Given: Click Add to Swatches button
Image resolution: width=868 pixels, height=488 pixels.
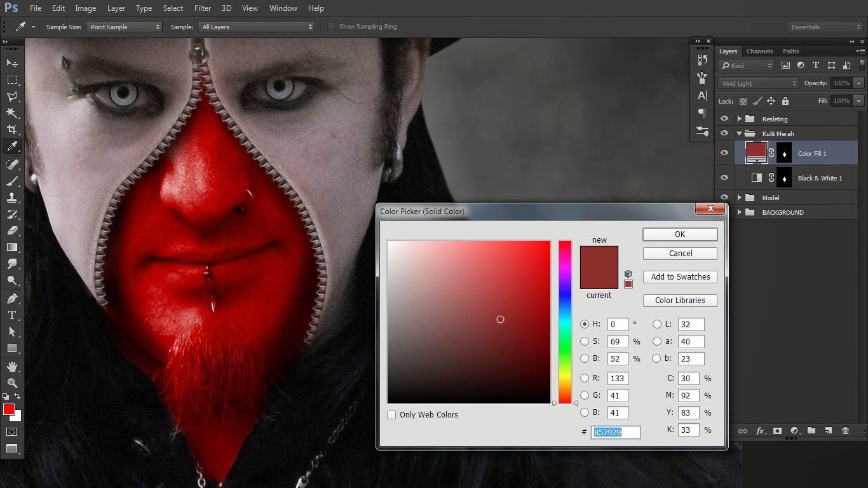Looking at the screenshot, I should click(680, 277).
